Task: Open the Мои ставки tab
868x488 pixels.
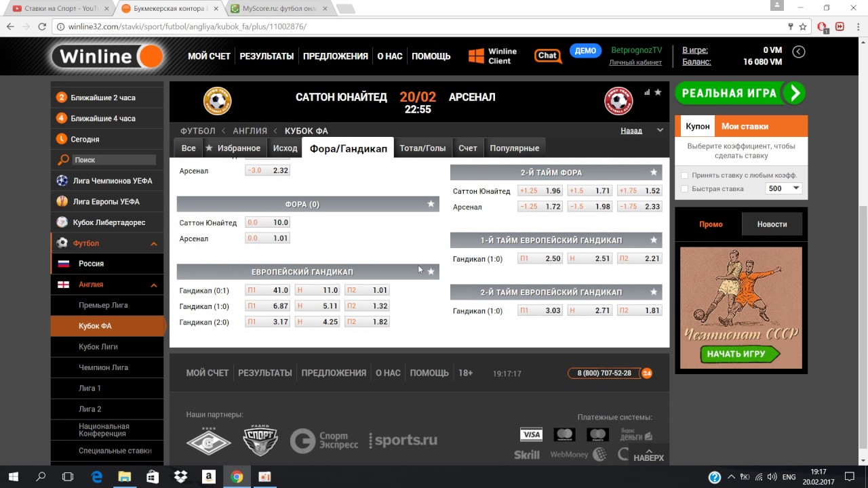Action: coord(745,126)
